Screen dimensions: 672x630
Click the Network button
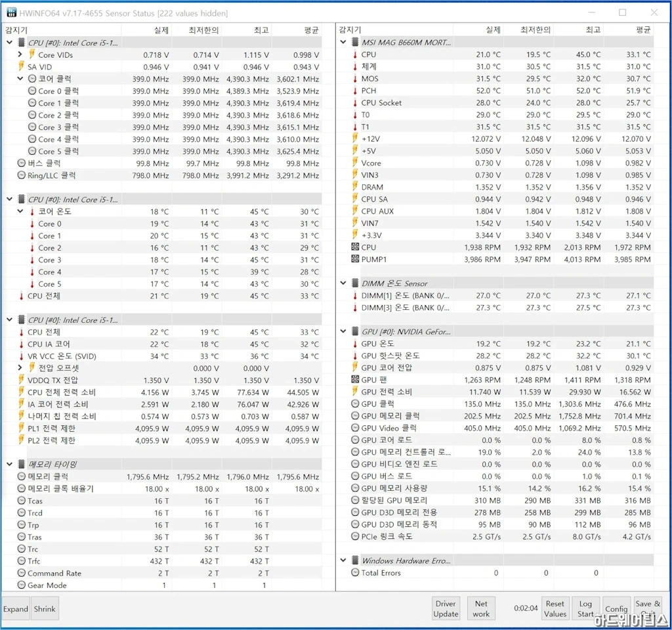[x=481, y=608]
